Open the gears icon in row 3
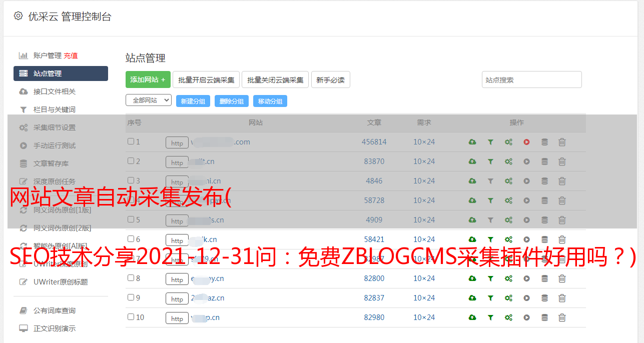Image resolution: width=644 pixels, height=343 pixels. tap(508, 181)
